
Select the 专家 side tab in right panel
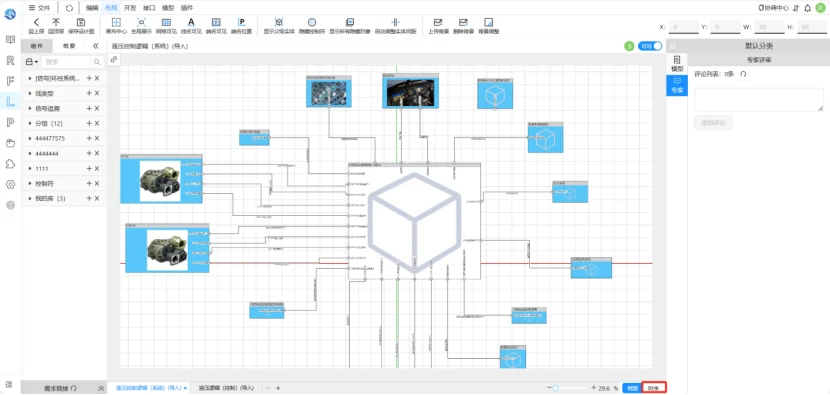[x=677, y=85]
